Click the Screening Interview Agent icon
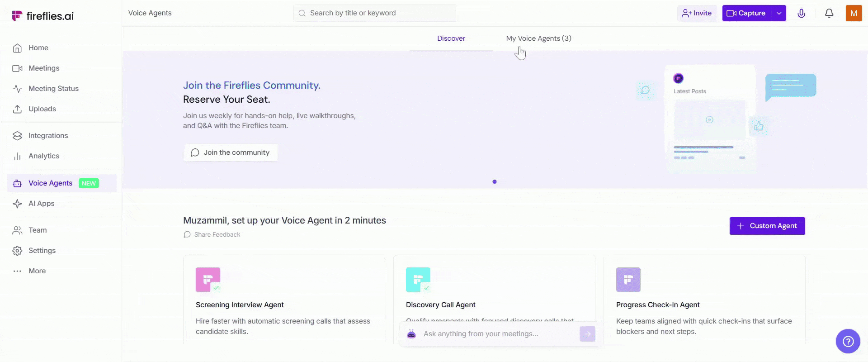Image resolution: width=868 pixels, height=362 pixels. 208,280
